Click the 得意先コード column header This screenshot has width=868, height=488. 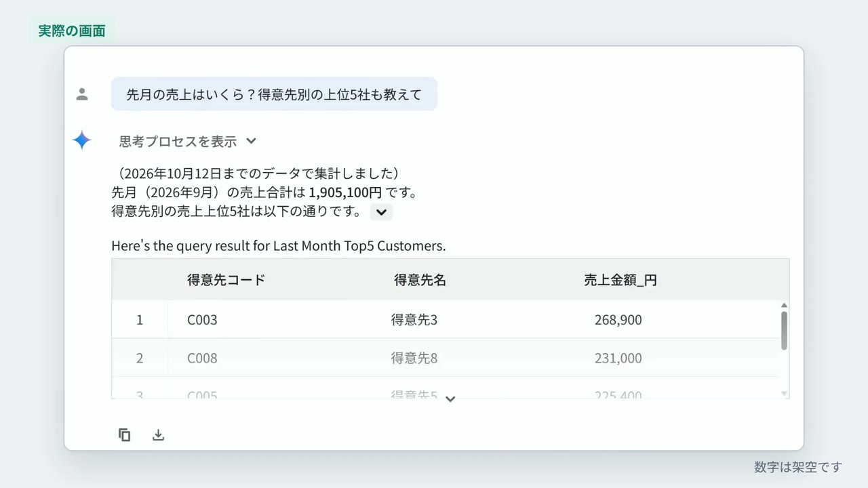226,280
